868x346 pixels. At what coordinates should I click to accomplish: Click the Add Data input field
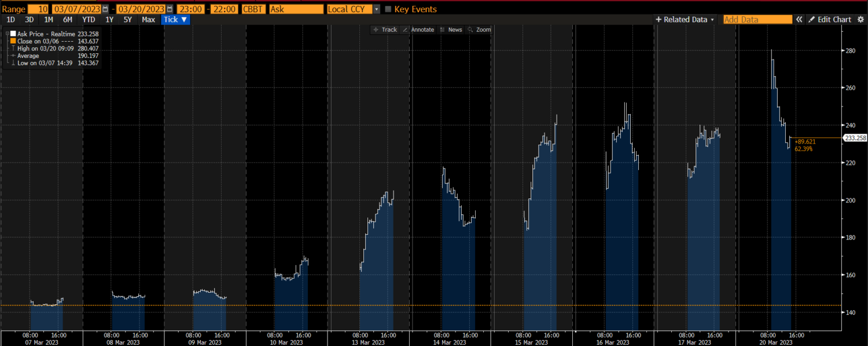click(757, 20)
